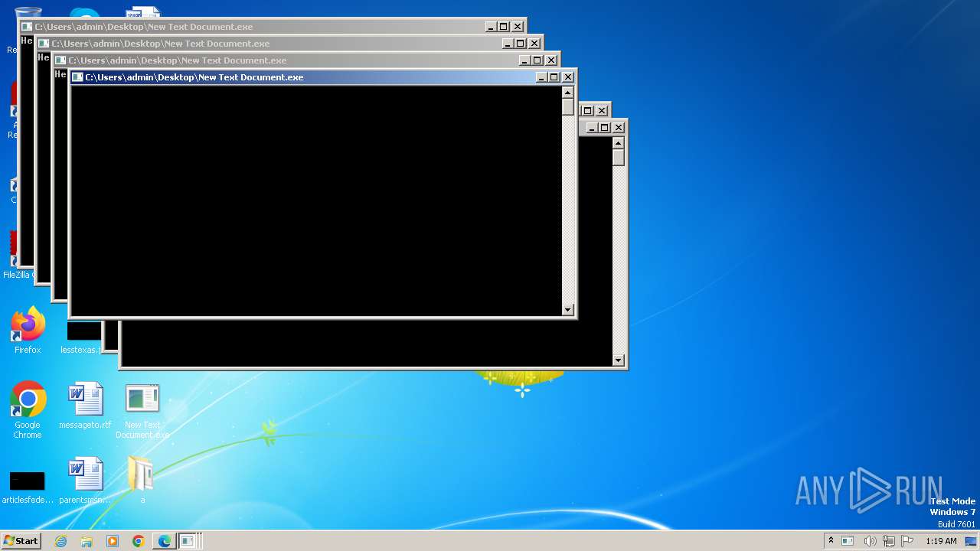This screenshot has width=980, height=551.
Task: Open the Firefox desktop shortcut
Action: click(28, 331)
